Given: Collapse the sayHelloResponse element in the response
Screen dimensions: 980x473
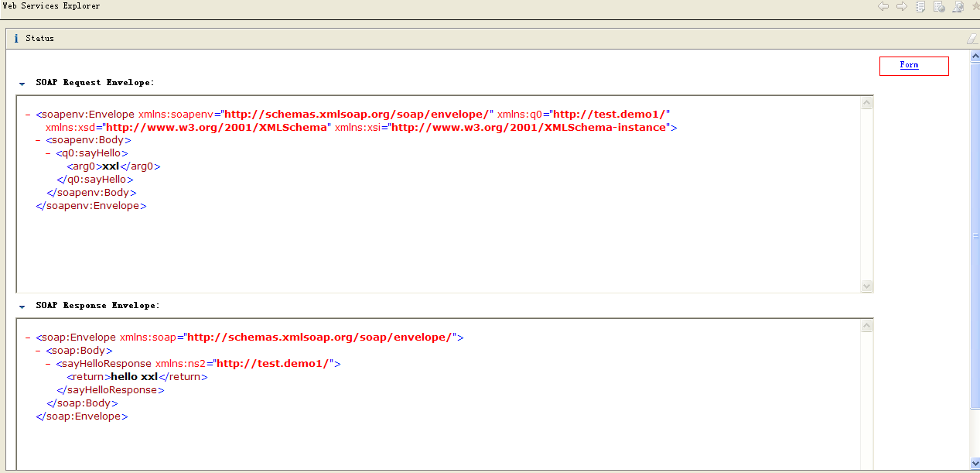Looking at the screenshot, I should (x=48, y=363).
